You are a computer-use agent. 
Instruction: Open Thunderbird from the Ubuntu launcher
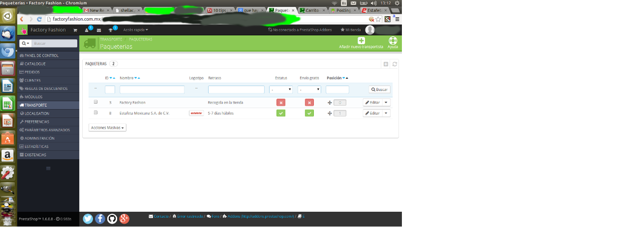point(8,34)
